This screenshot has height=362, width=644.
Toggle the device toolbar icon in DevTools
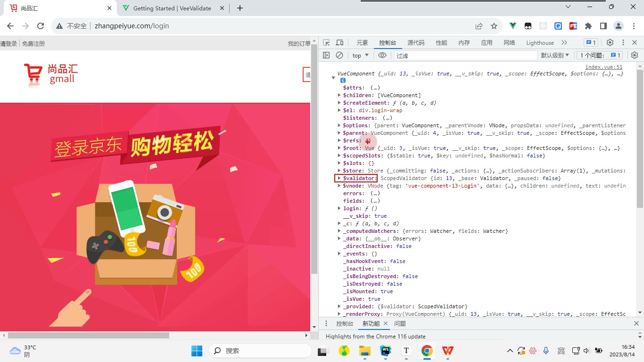339,42
